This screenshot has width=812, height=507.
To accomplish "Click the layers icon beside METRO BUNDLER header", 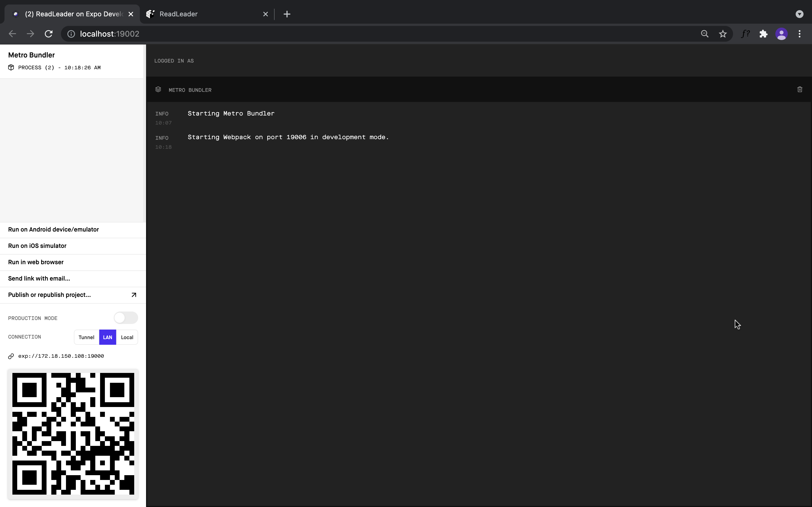I will click(158, 90).
